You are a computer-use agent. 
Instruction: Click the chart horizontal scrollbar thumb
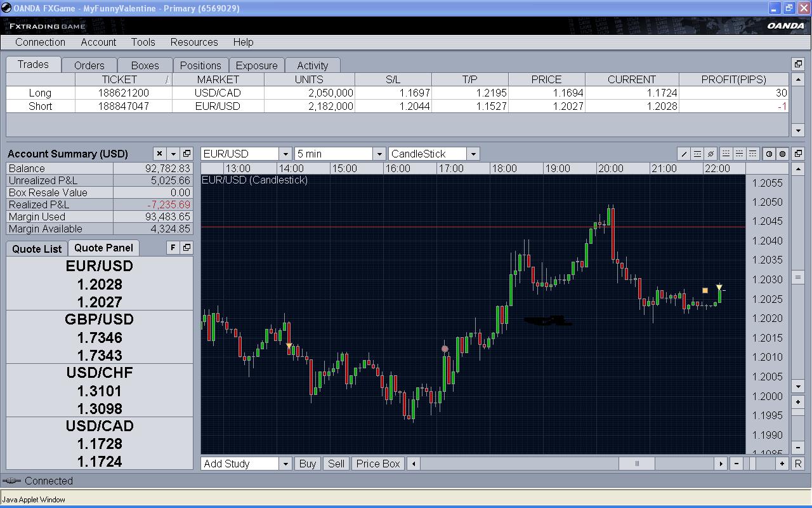coord(637,464)
